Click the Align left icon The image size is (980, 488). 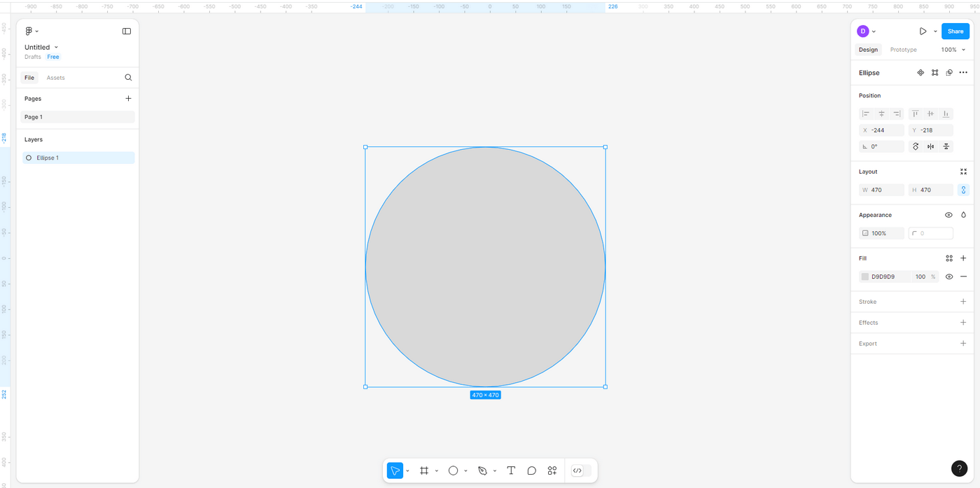[866, 113]
